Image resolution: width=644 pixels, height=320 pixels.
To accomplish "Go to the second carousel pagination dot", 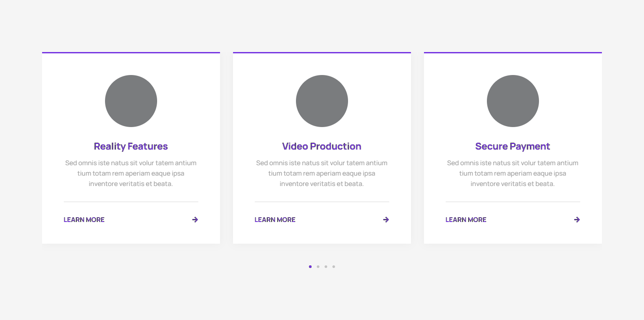I will 318,267.
